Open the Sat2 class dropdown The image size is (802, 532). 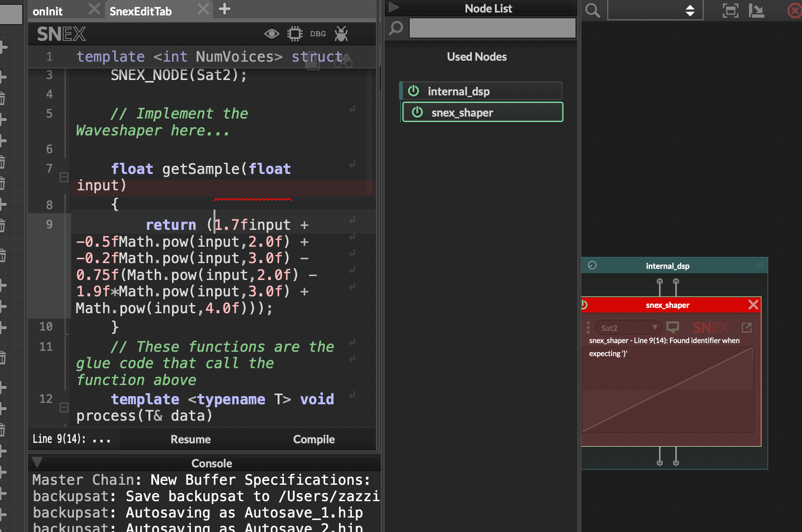tap(628, 328)
